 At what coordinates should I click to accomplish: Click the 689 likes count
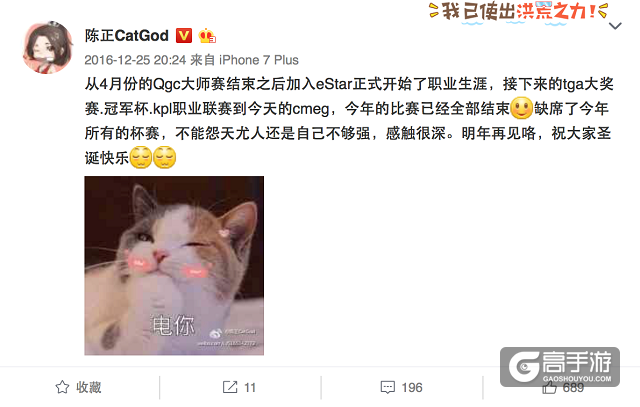(573, 387)
